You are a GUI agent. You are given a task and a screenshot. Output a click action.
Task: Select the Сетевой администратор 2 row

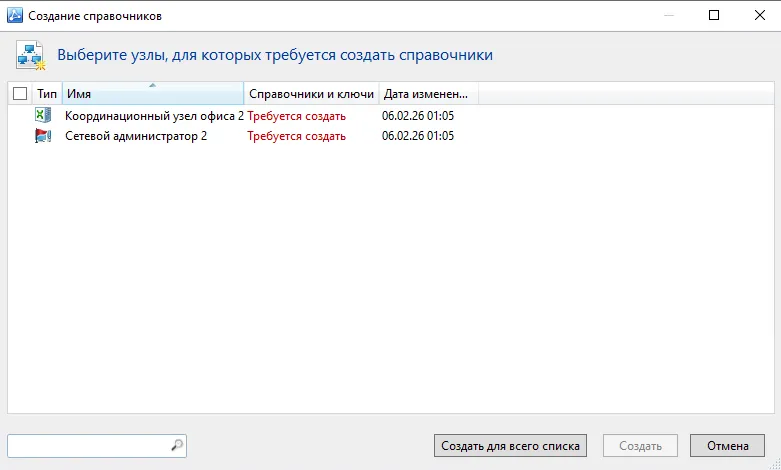pos(391,135)
